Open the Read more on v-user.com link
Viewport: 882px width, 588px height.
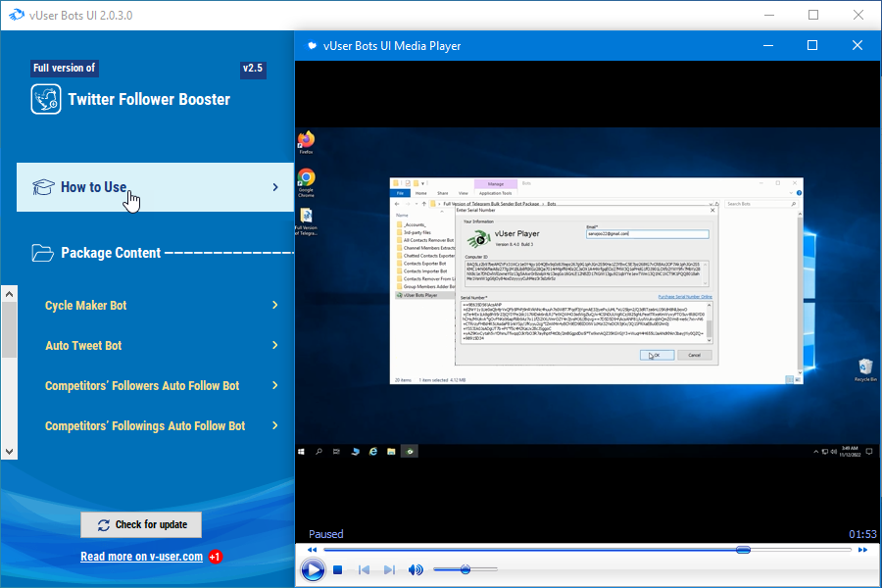tap(141, 557)
